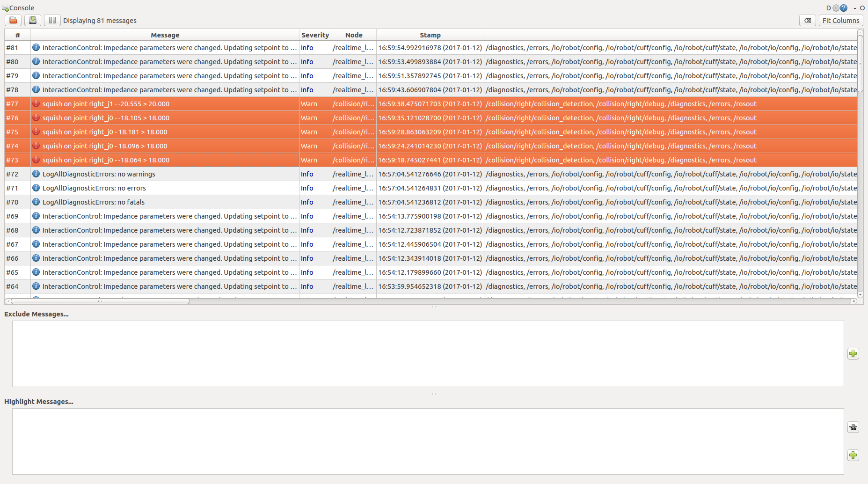Screen dimensions: 868x484
Task: Load messages from file icon
Action: [x=13, y=21]
